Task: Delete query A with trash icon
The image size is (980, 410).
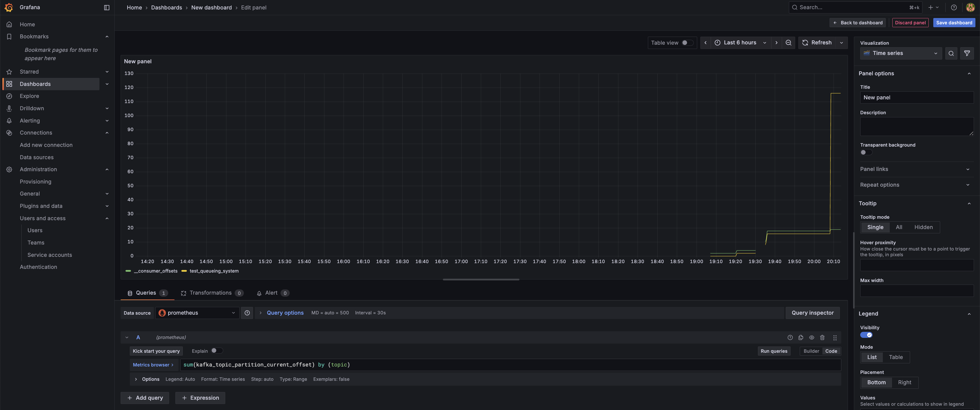Action: [x=822, y=338]
